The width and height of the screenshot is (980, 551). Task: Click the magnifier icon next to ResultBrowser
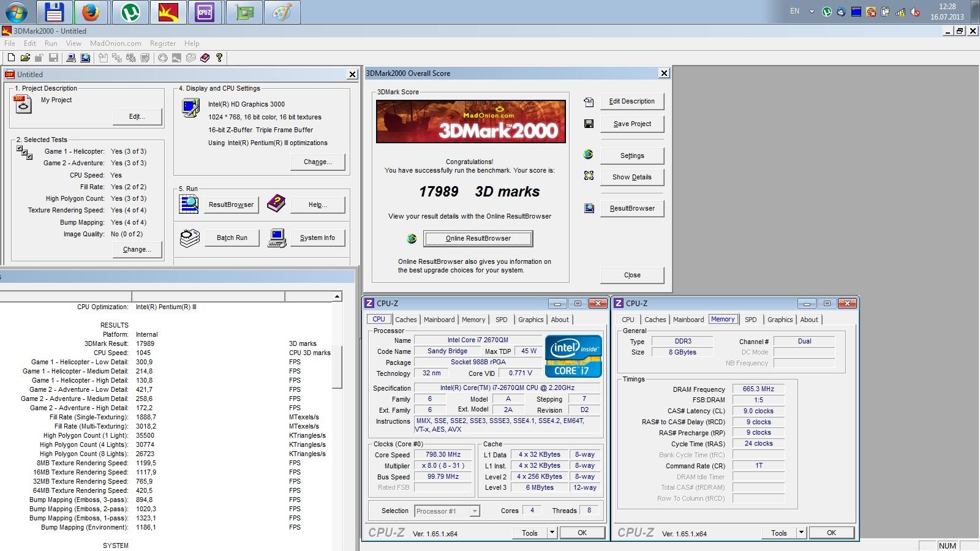pyautogui.click(x=189, y=204)
